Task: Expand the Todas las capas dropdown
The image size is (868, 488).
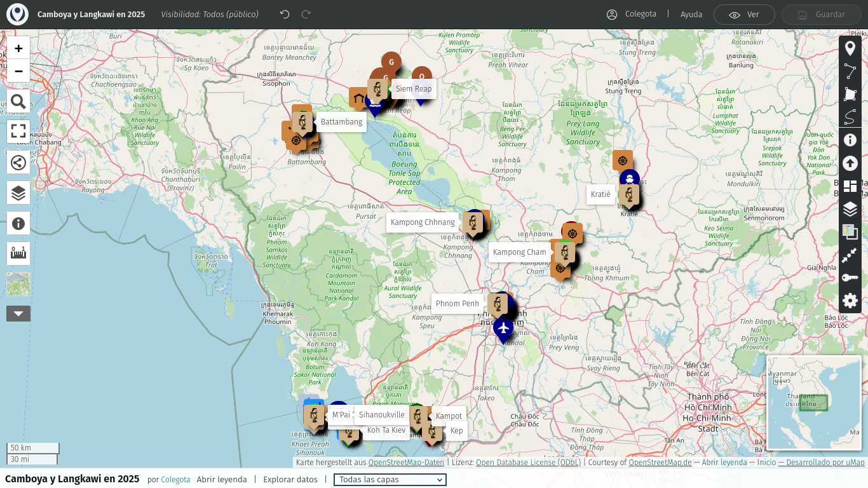Action: tap(390, 480)
